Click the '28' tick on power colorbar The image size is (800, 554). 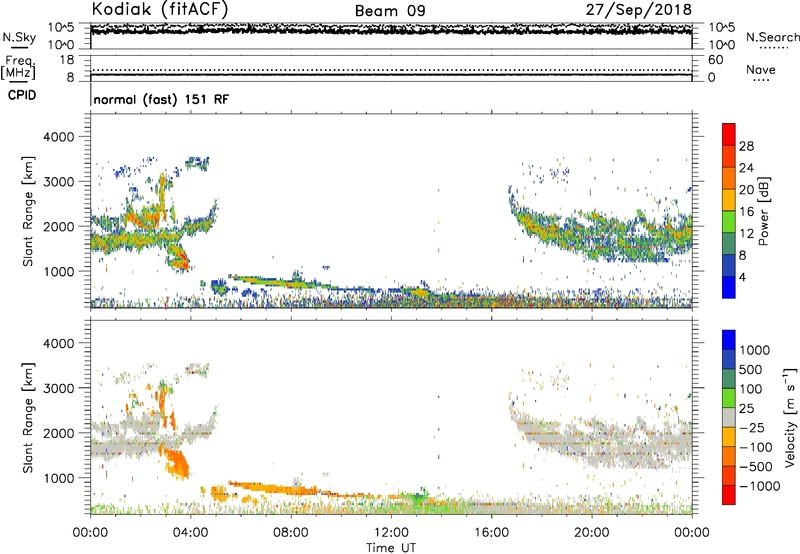(746, 146)
